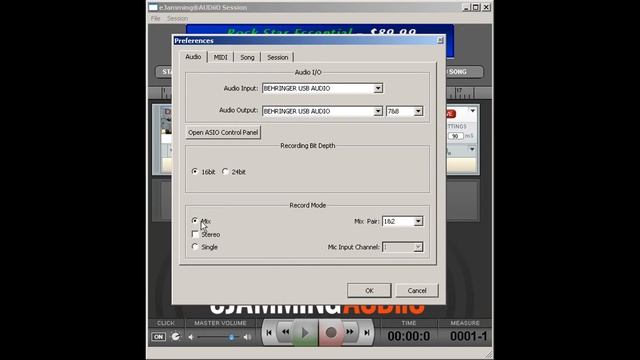Maximize the eJamming AUDiiO Session window

click(x=476, y=7)
